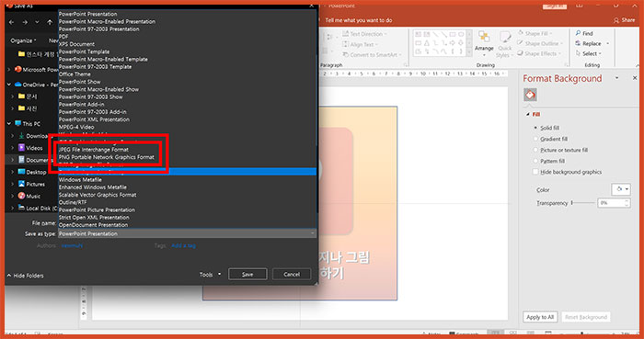Select the OneDrive cloud icon
The image size is (644, 339).
[17, 85]
